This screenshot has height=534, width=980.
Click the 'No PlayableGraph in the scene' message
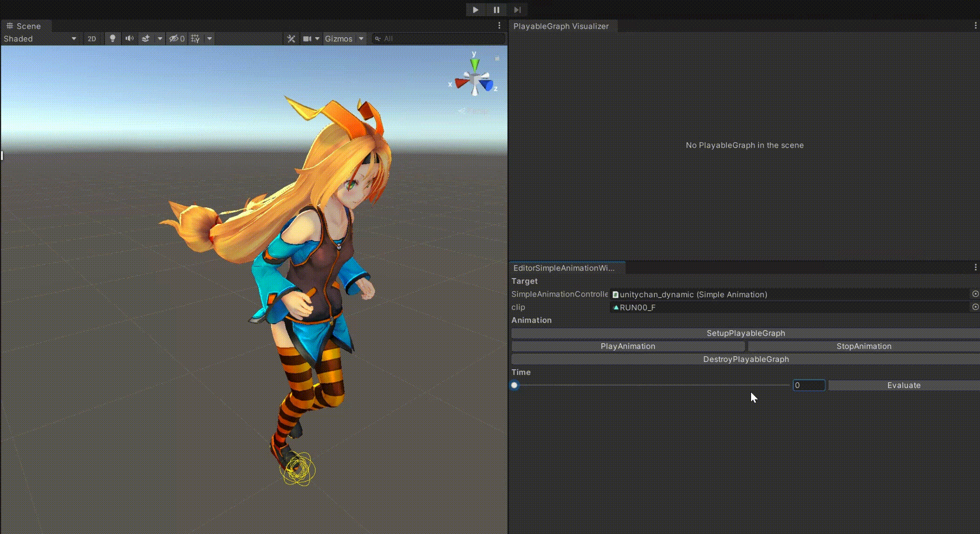[x=745, y=145]
